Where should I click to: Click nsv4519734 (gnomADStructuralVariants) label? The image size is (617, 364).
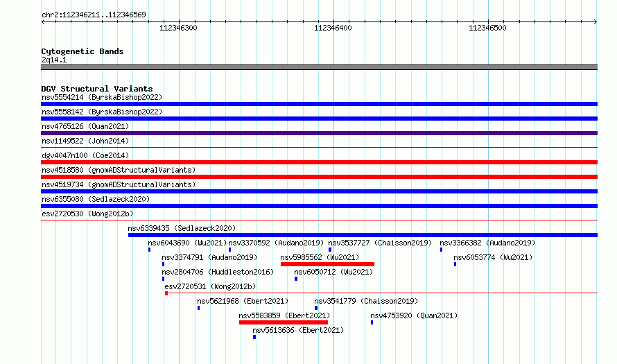[119, 184]
